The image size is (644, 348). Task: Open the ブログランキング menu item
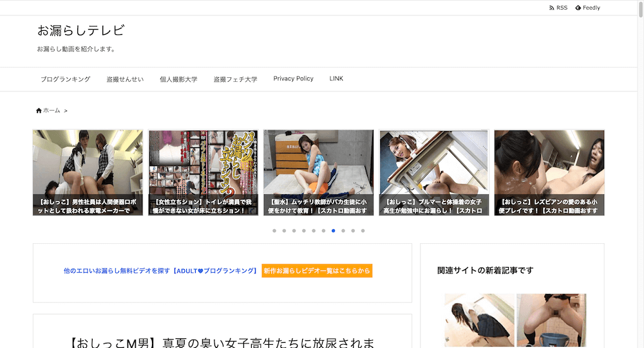(65, 79)
